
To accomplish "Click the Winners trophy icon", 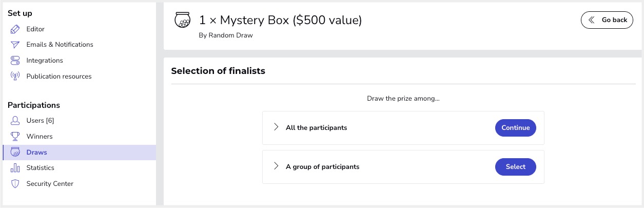I will (15, 137).
